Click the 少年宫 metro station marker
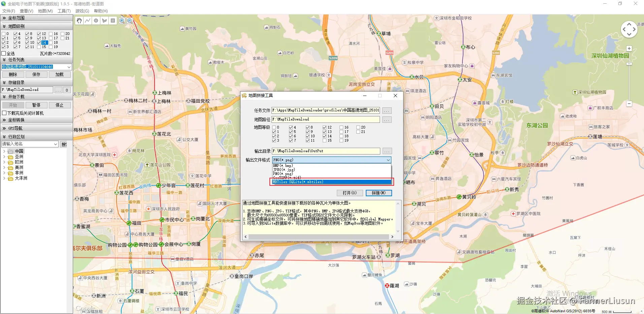The width and height of the screenshot is (644, 314). click(158, 185)
